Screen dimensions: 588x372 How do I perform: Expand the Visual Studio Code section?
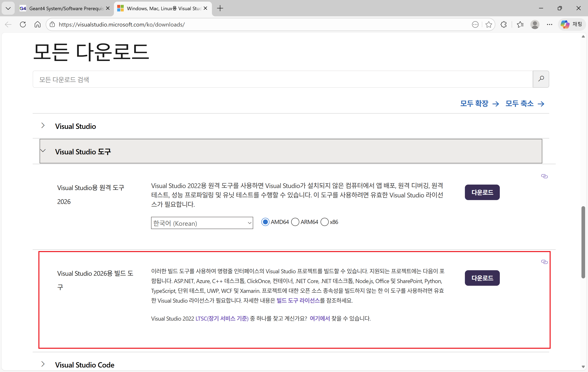[x=85, y=365]
